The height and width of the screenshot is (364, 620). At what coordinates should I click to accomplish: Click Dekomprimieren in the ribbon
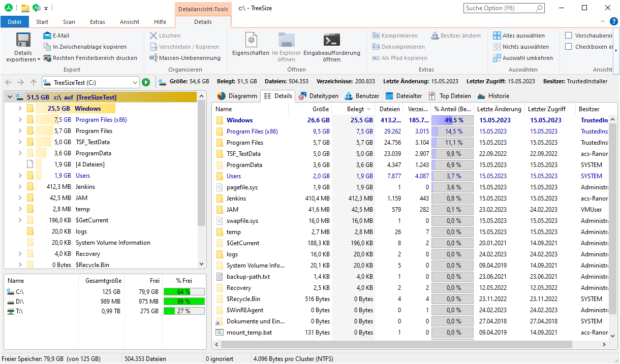click(x=398, y=47)
